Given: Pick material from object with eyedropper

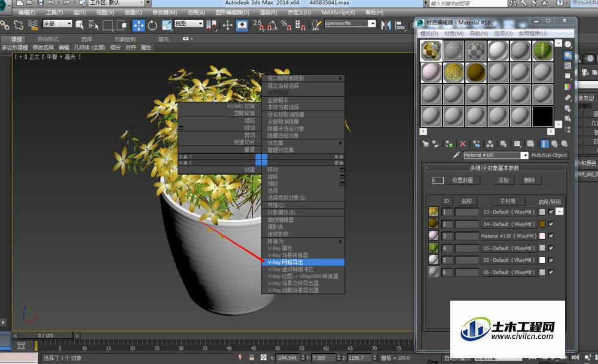Looking at the screenshot, I should [x=456, y=155].
